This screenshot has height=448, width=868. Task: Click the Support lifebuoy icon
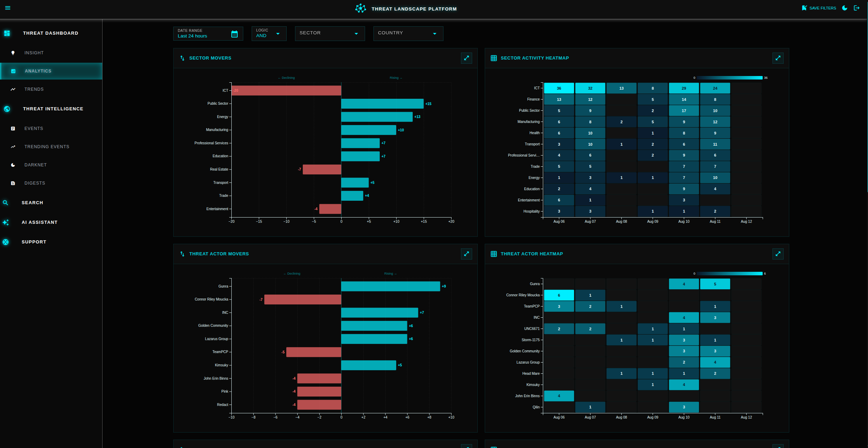[x=6, y=242]
